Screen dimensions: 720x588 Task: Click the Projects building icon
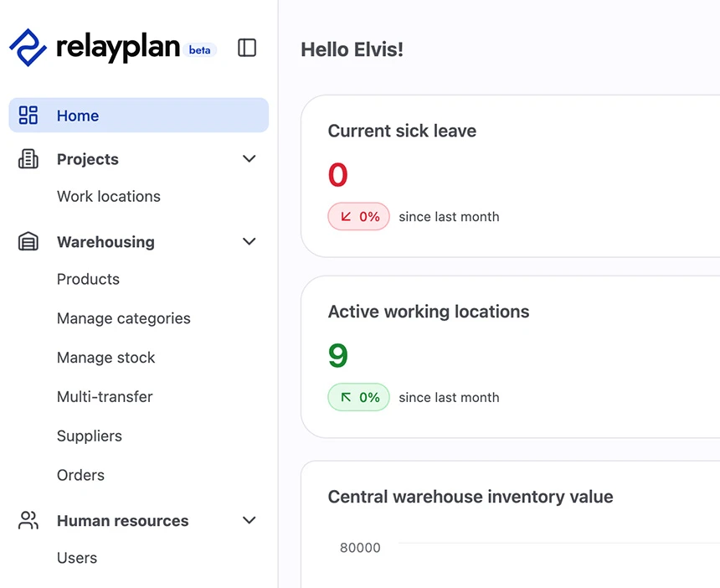[x=28, y=159]
